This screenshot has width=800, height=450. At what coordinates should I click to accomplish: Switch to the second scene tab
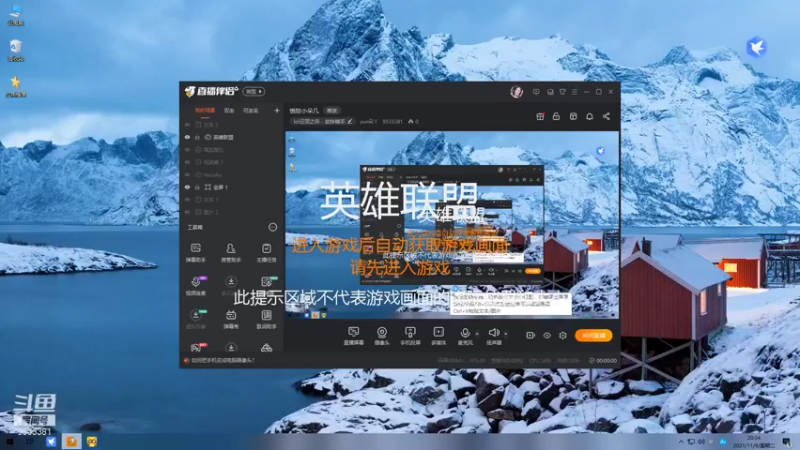tap(229, 110)
